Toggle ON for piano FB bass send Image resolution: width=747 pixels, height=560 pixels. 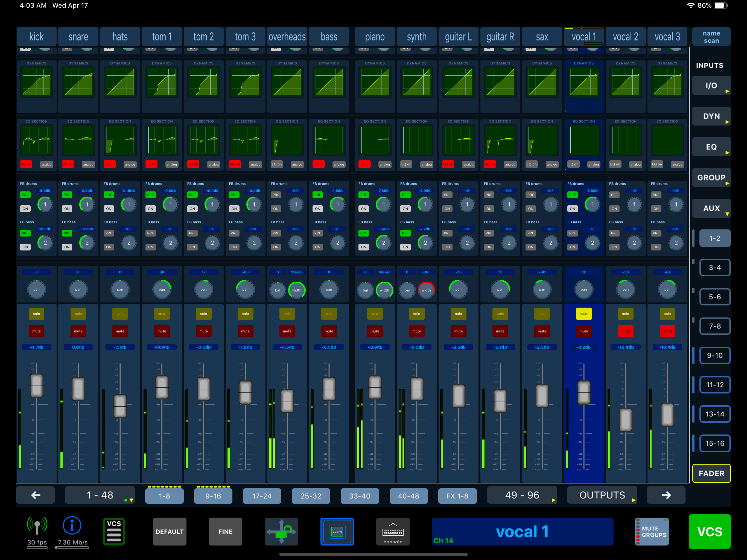[x=364, y=247]
